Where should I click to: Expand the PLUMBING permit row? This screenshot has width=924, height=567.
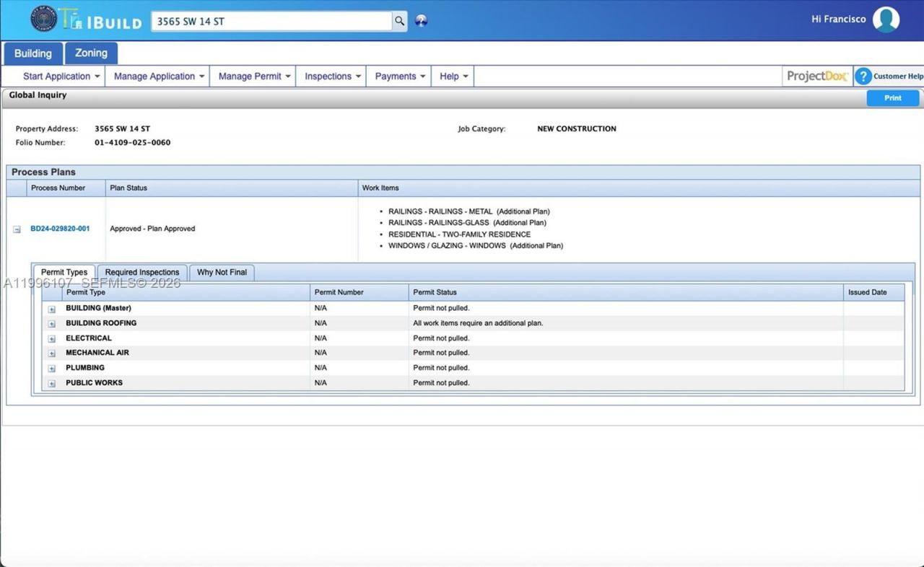tap(52, 369)
